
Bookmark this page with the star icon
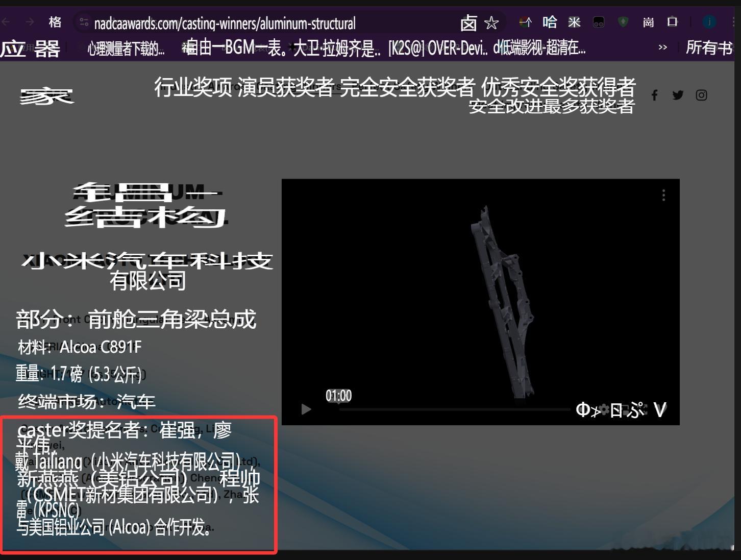491,22
